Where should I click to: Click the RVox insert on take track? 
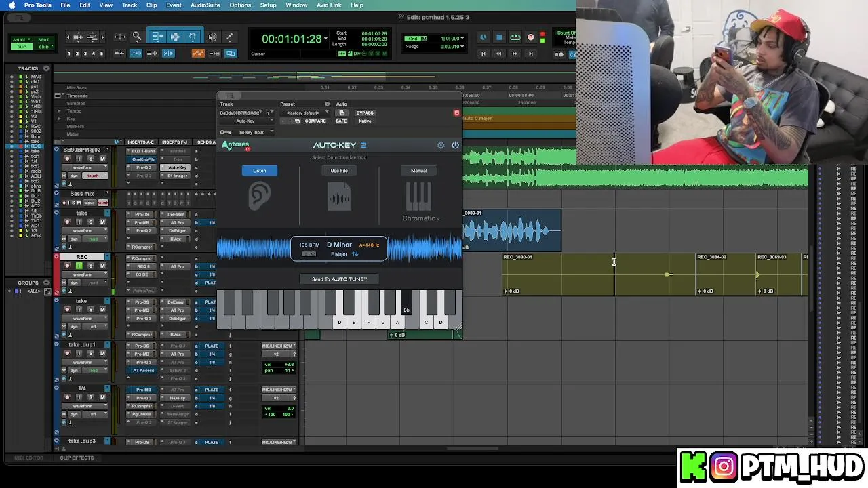[x=176, y=239]
